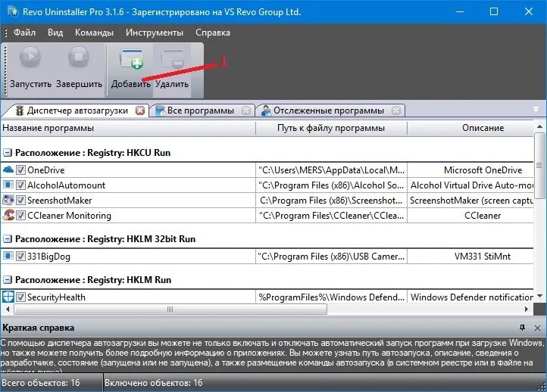Screen dimensions: 547x392
Task: Click the Завершить toolbar button
Action: point(79,69)
